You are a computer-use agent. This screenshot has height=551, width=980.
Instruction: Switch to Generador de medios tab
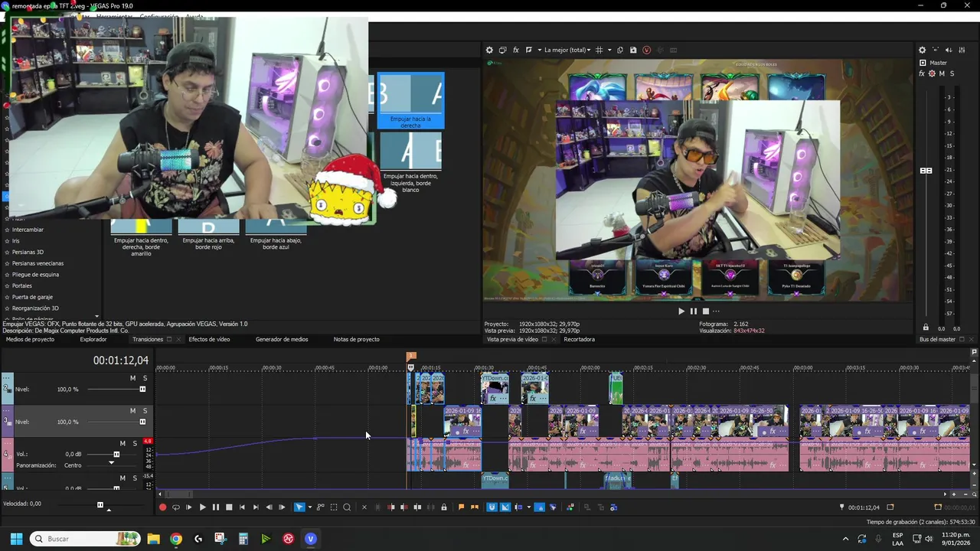coord(282,339)
